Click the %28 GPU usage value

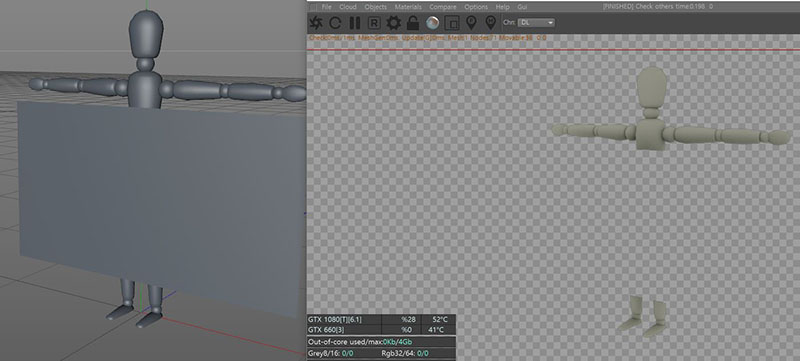[408, 319]
